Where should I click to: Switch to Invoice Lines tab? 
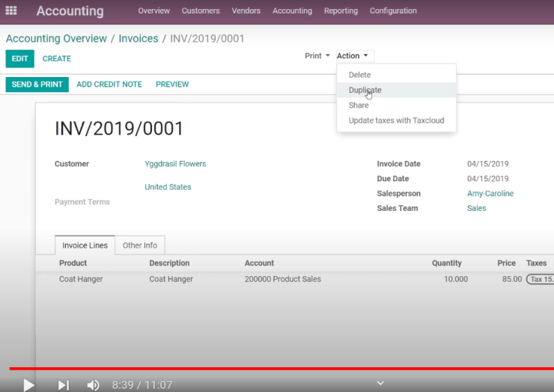[85, 245]
